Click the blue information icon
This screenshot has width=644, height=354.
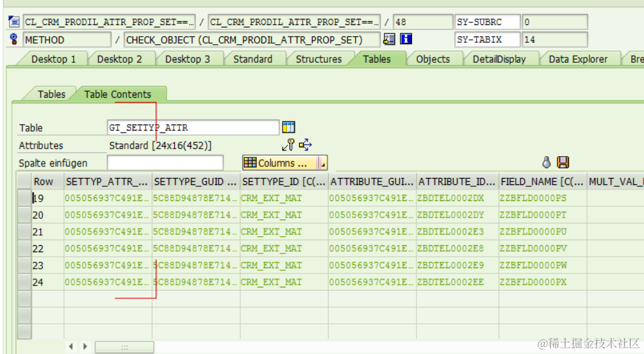coord(406,39)
